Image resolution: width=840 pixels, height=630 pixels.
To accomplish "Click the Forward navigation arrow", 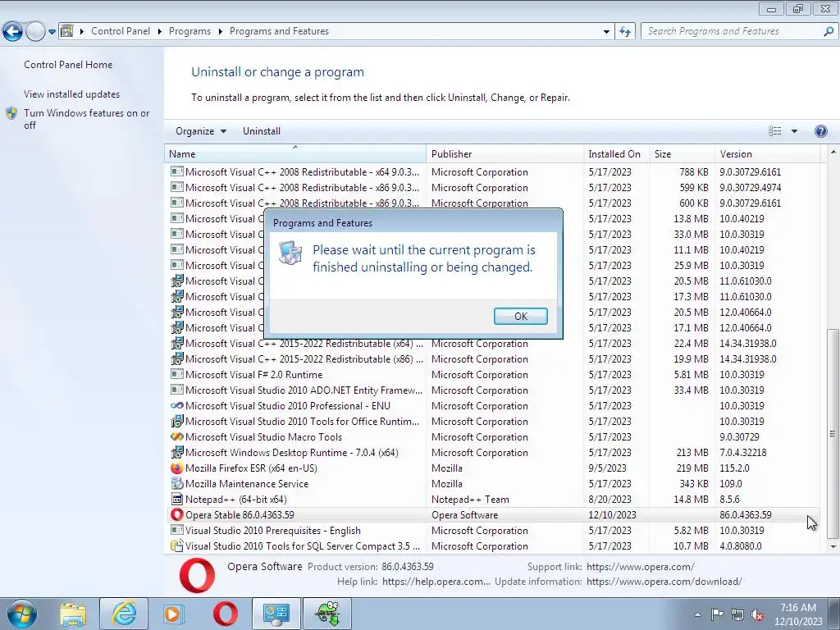I will [35, 32].
